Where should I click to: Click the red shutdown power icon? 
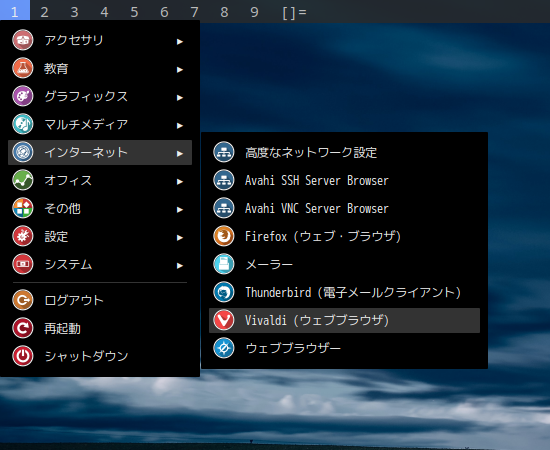click(23, 356)
